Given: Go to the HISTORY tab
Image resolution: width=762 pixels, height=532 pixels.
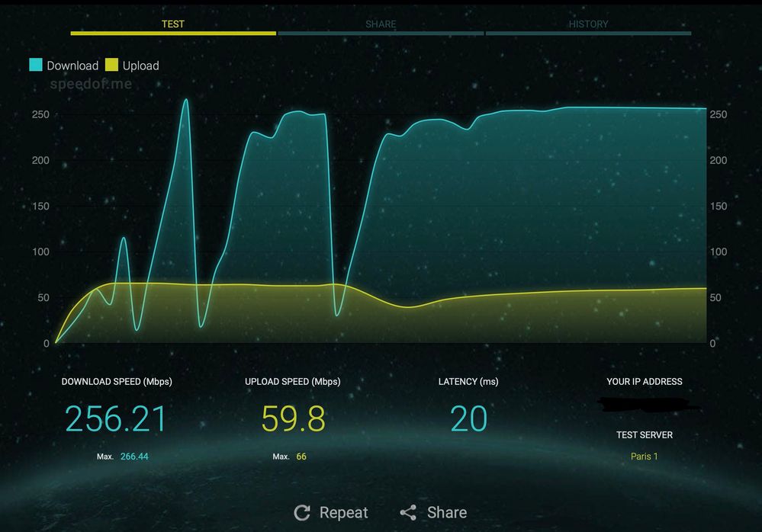Looking at the screenshot, I should [588, 24].
